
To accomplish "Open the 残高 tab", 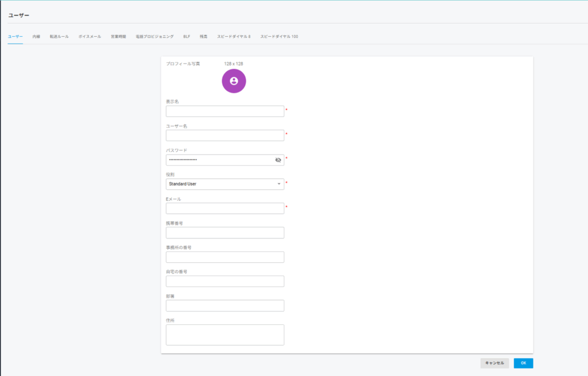I will coord(203,37).
